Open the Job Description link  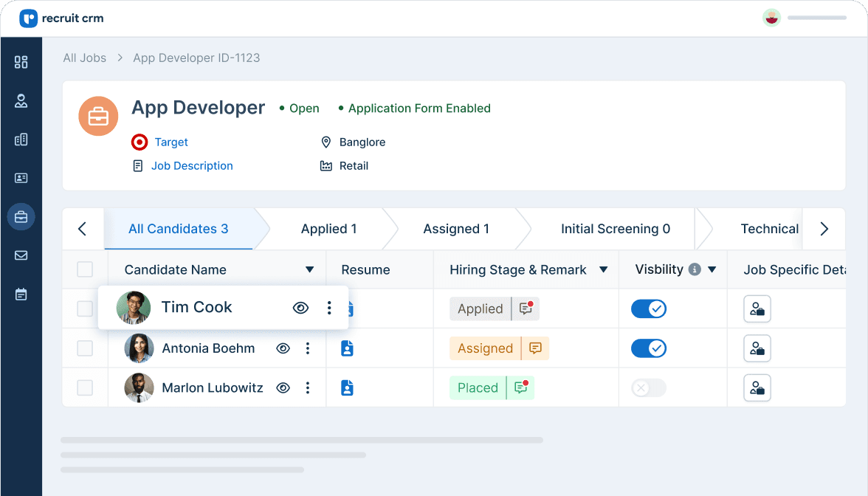(x=192, y=165)
